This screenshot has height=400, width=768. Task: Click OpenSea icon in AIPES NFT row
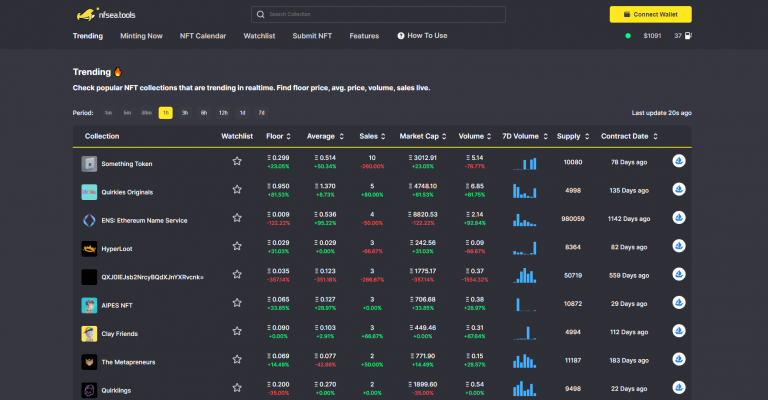click(679, 304)
